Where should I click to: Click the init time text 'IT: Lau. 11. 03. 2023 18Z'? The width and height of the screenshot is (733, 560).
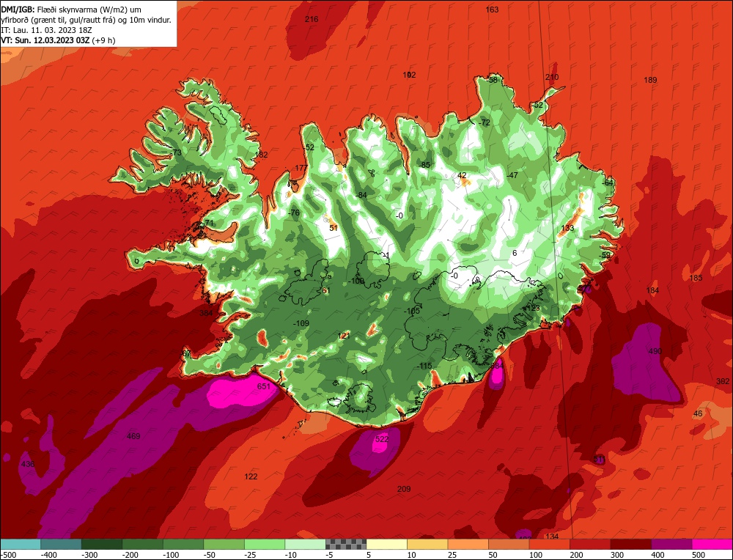[x=46, y=30]
